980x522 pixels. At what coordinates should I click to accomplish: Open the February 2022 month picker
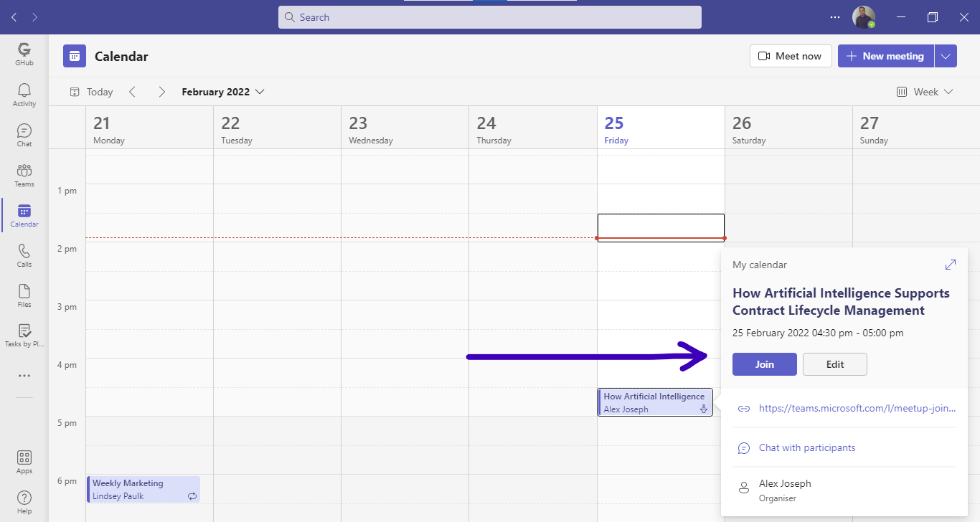(x=222, y=92)
